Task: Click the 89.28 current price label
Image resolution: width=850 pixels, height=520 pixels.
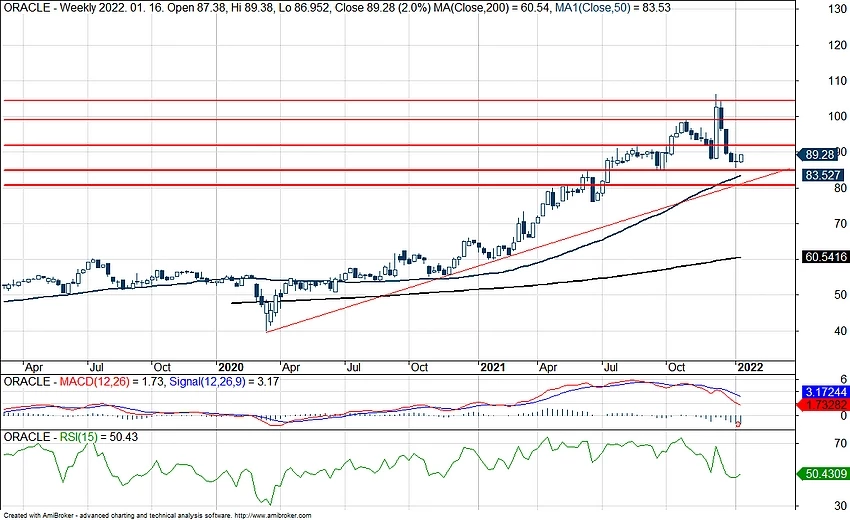Action: tap(819, 155)
